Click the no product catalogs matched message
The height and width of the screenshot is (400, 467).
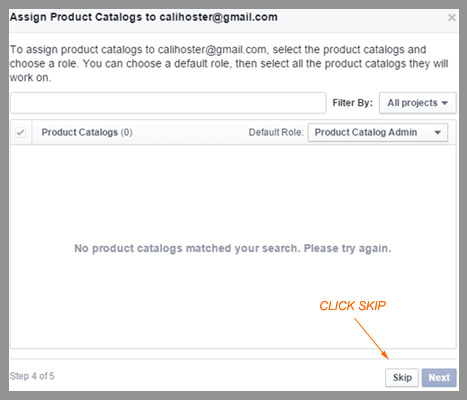click(233, 248)
